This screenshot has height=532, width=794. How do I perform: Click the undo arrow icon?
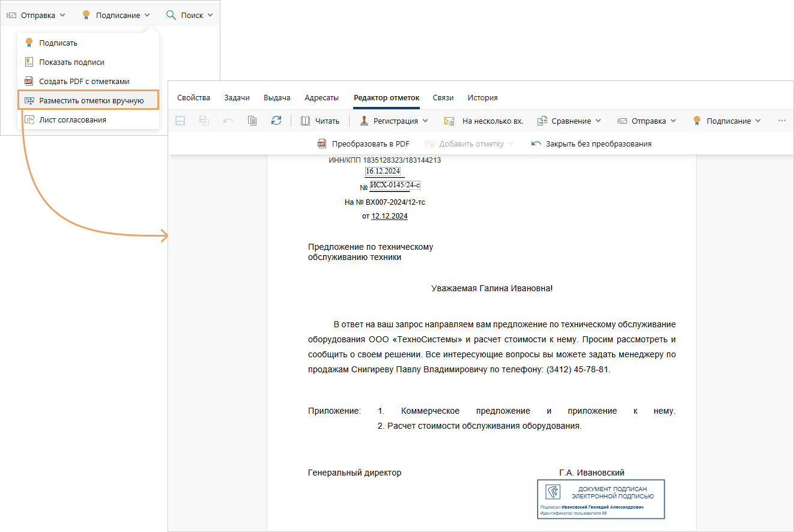pos(228,121)
